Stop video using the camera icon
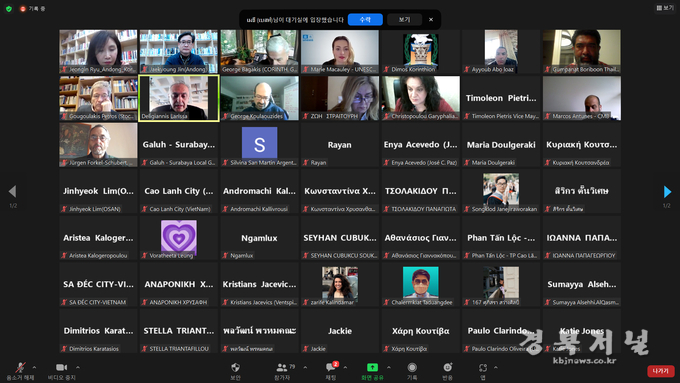 tap(61, 368)
